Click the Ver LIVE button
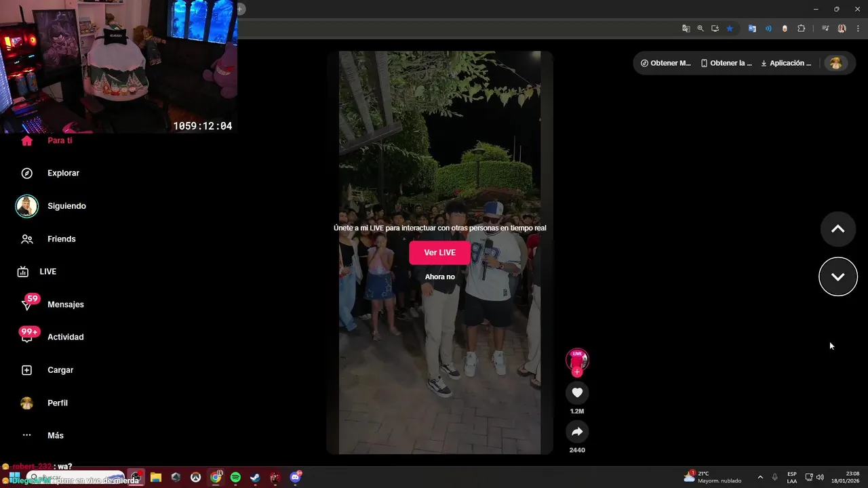Screen dimensions: 868x488 pyautogui.click(x=439, y=253)
